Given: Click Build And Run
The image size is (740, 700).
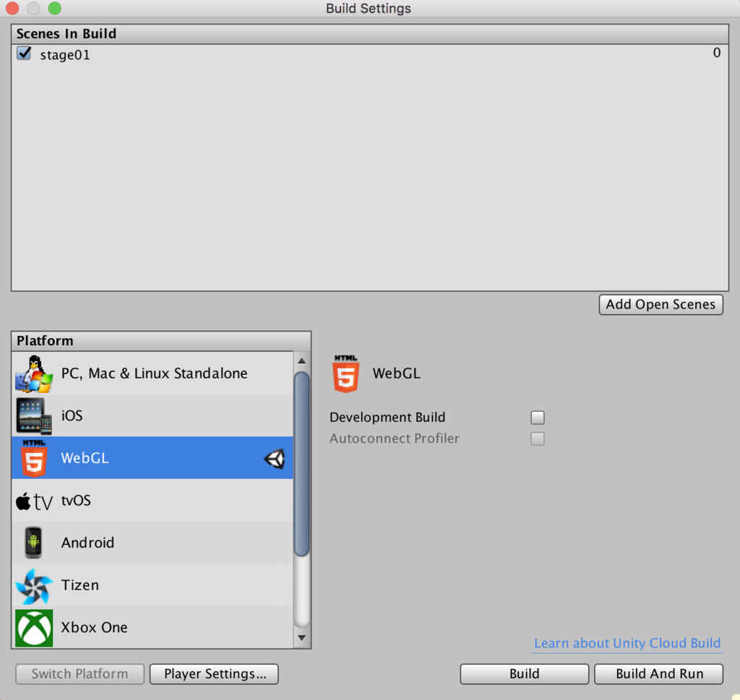Looking at the screenshot, I should (x=659, y=673).
